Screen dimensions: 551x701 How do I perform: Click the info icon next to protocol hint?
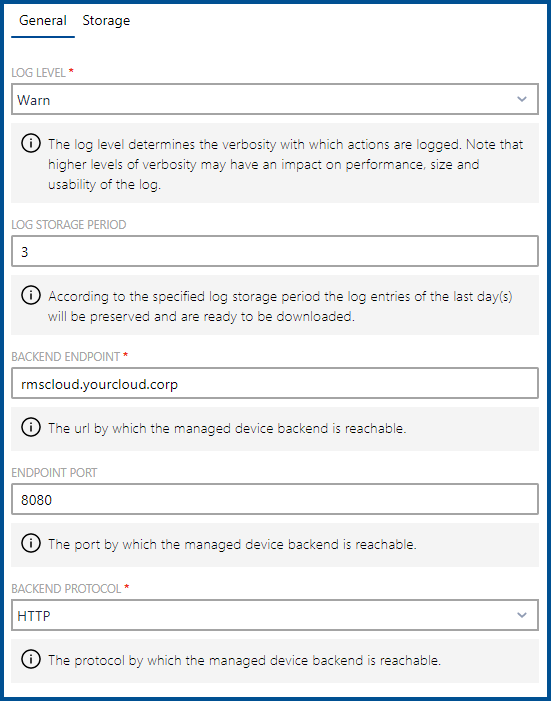click(x=30, y=660)
